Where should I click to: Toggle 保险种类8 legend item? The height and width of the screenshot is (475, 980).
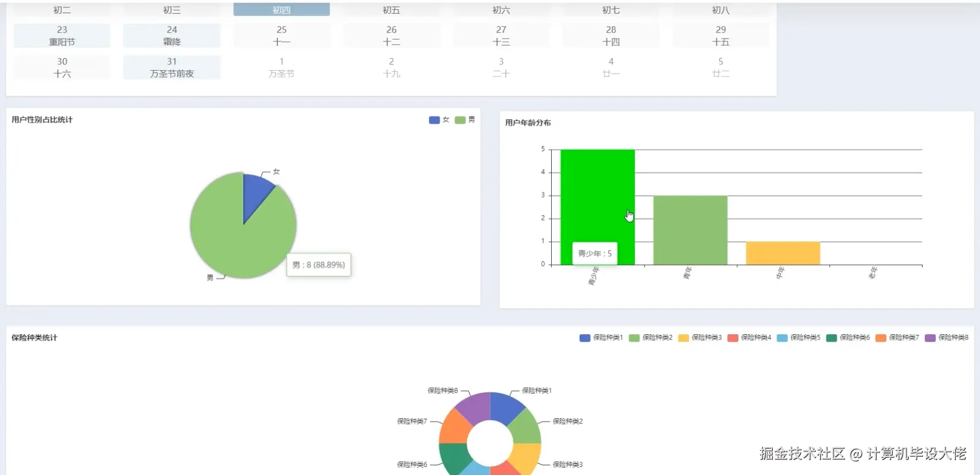coord(947,338)
